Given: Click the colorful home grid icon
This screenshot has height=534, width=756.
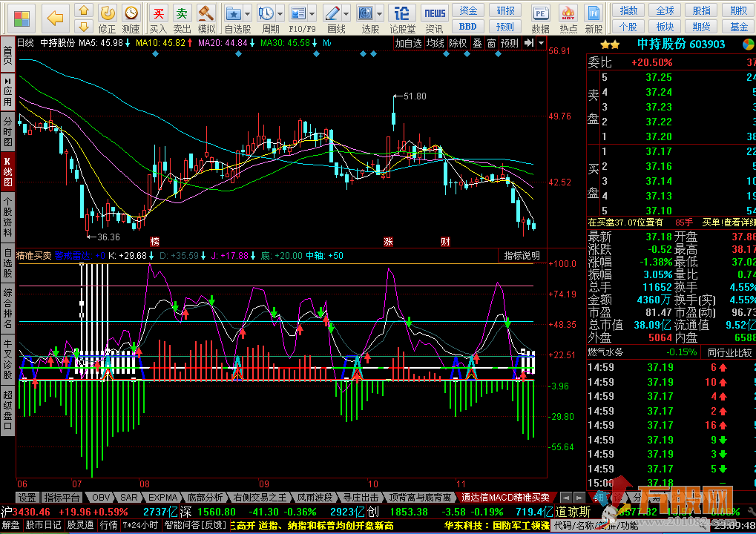Looking at the screenshot, I should point(22,19).
